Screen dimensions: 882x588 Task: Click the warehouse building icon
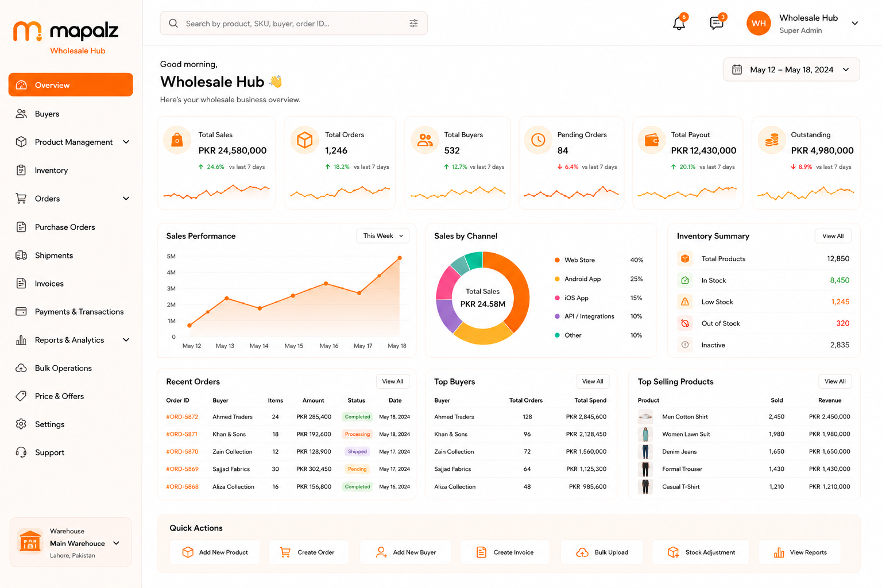point(30,541)
